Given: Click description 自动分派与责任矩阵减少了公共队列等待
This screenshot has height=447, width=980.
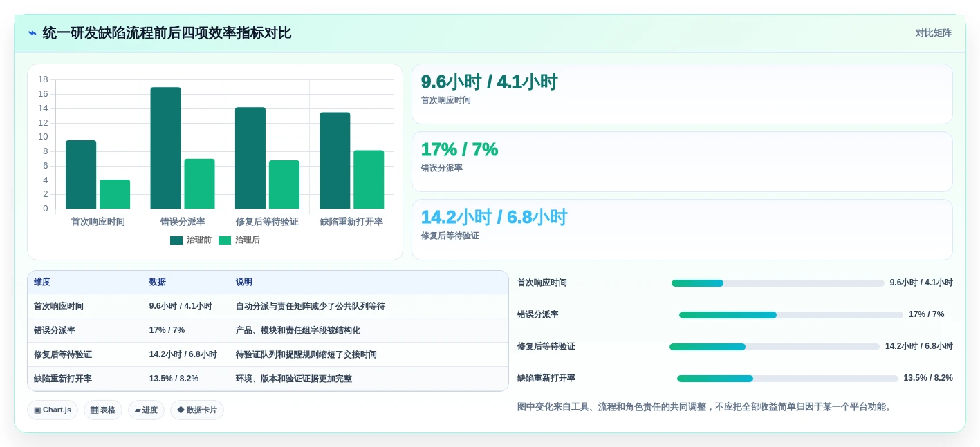Looking at the screenshot, I should [311, 306].
